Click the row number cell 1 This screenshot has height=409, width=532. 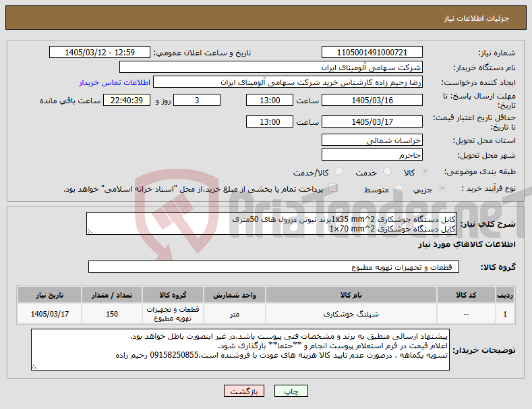(505, 314)
